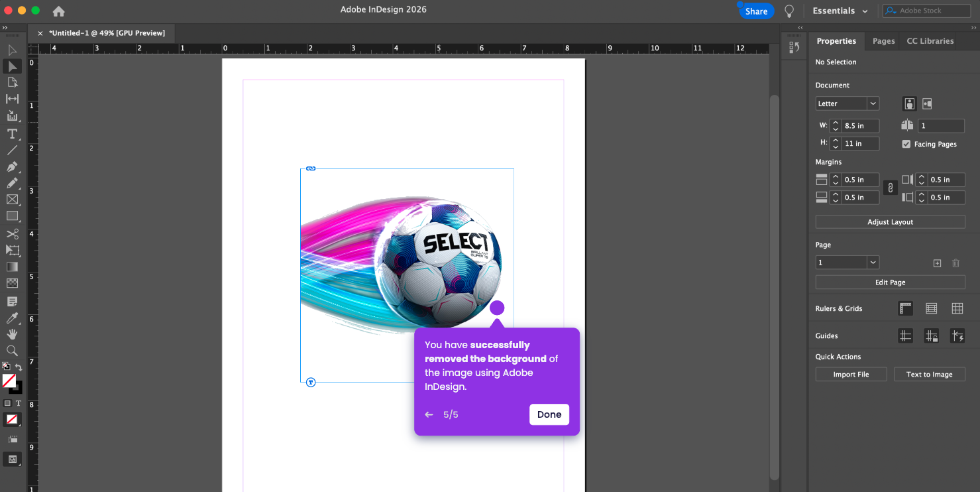Click the bottom margin stepper arrows
Image resolution: width=980 pixels, height=492 pixels.
836,198
